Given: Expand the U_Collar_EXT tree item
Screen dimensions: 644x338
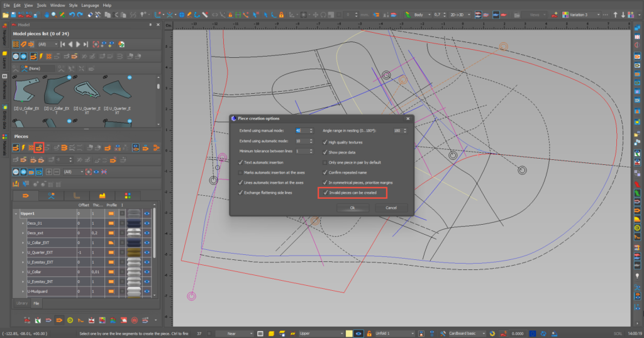Looking at the screenshot, I should coord(23,242).
